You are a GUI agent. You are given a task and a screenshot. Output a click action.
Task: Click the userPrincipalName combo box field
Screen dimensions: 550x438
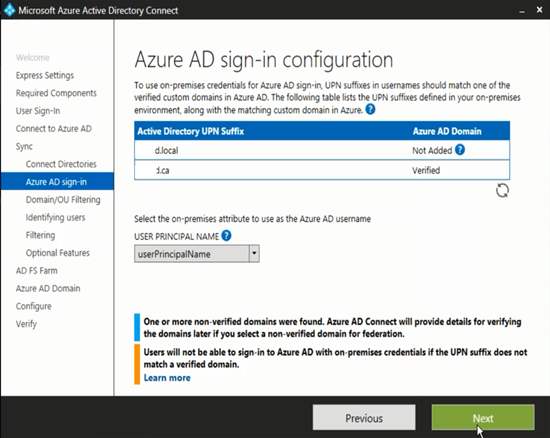click(x=197, y=254)
